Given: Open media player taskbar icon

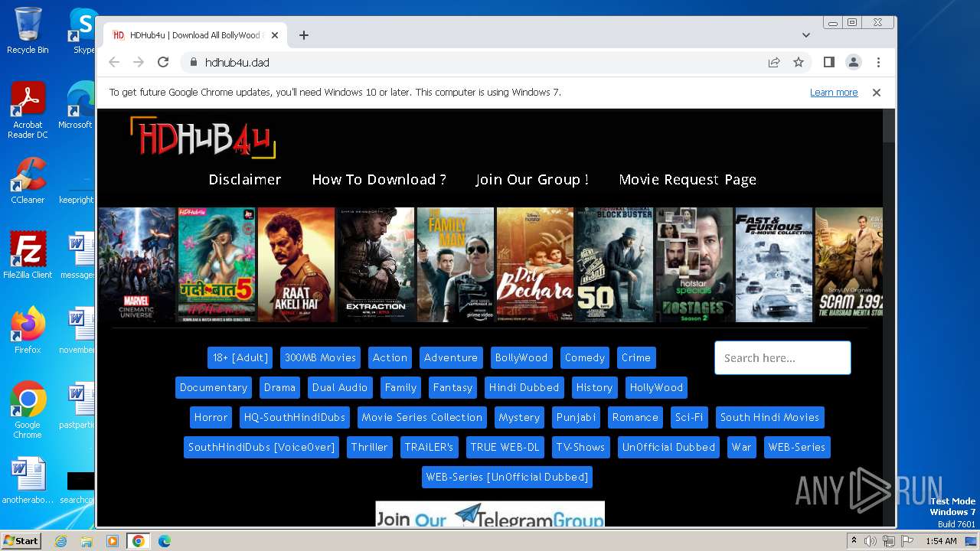Looking at the screenshot, I should pyautogui.click(x=113, y=541).
